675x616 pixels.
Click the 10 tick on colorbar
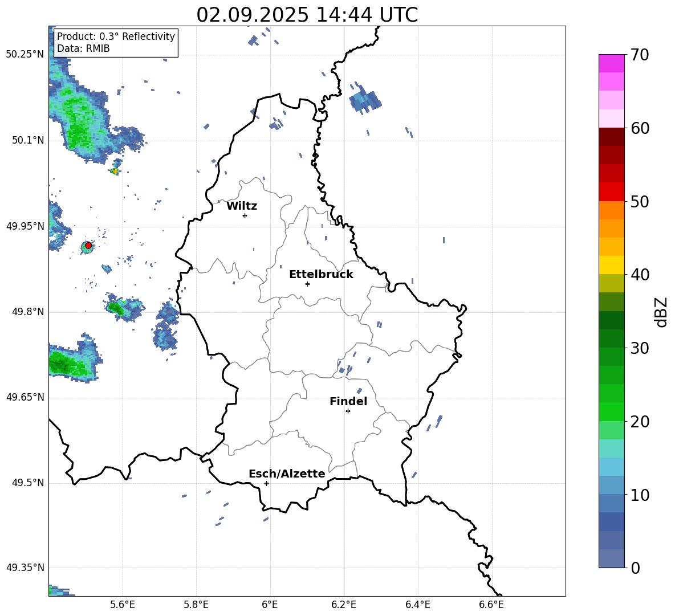(x=640, y=495)
